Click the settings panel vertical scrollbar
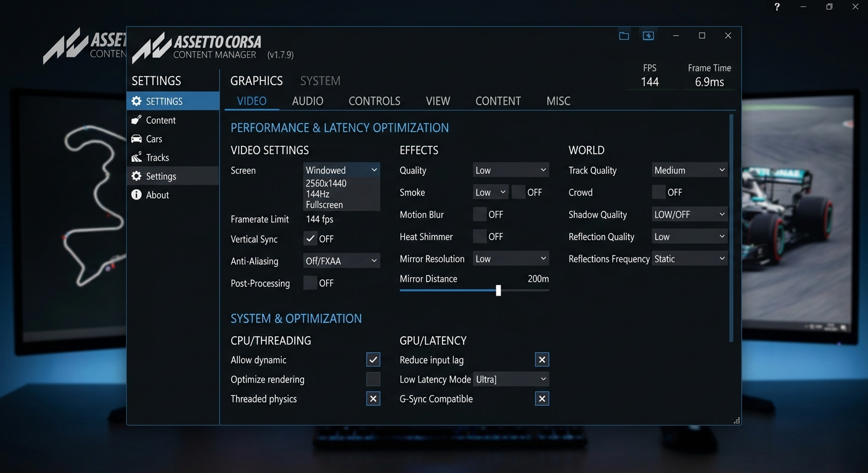The height and width of the screenshot is (473, 868). click(x=732, y=228)
